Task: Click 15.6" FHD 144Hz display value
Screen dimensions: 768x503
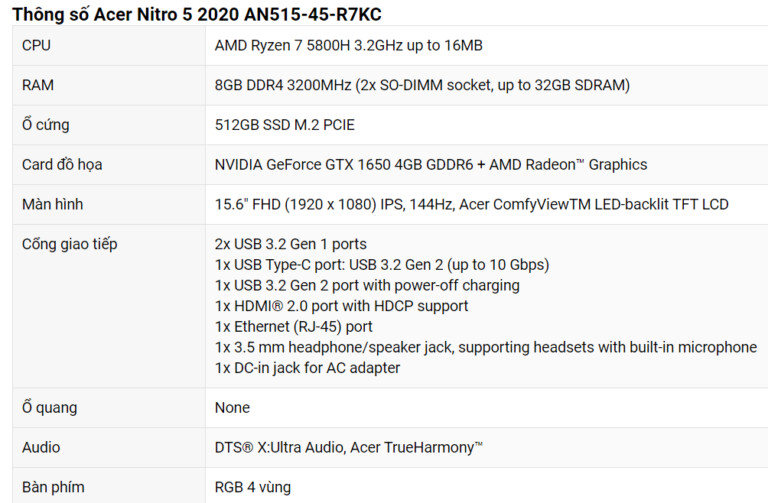Action: pos(472,204)
